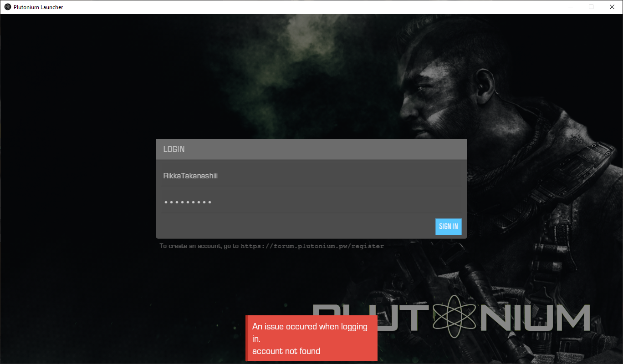Click the SIGN IN button
The height and width of the screenshot is (364, 623).
448,227
